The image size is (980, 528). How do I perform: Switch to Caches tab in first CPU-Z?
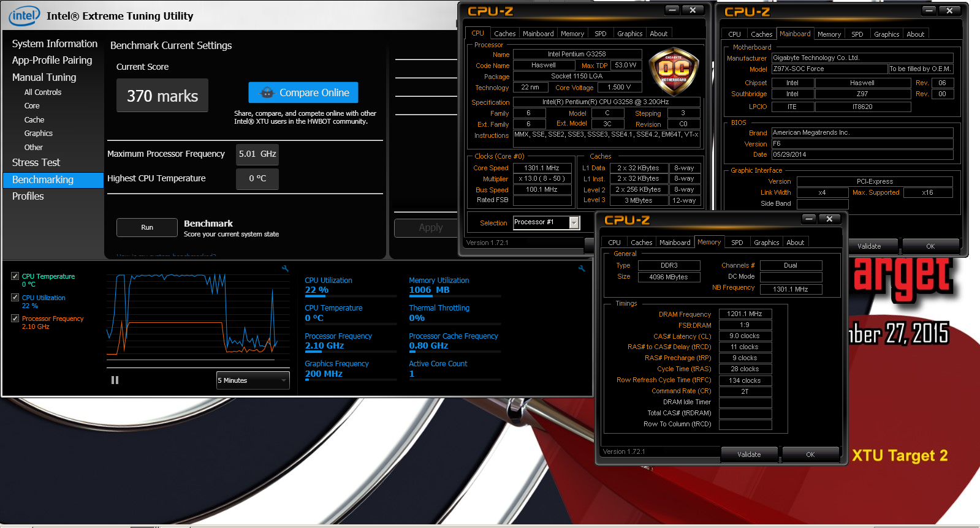tap(505, 34)
